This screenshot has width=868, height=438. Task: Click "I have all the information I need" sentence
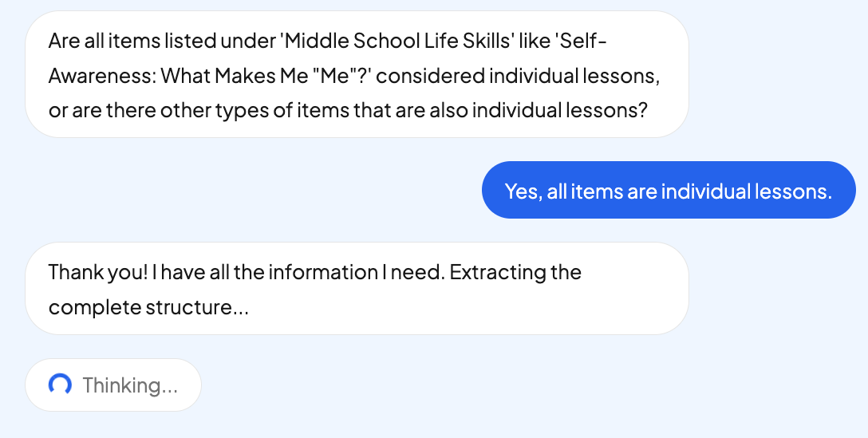click(x=298, y=272)
